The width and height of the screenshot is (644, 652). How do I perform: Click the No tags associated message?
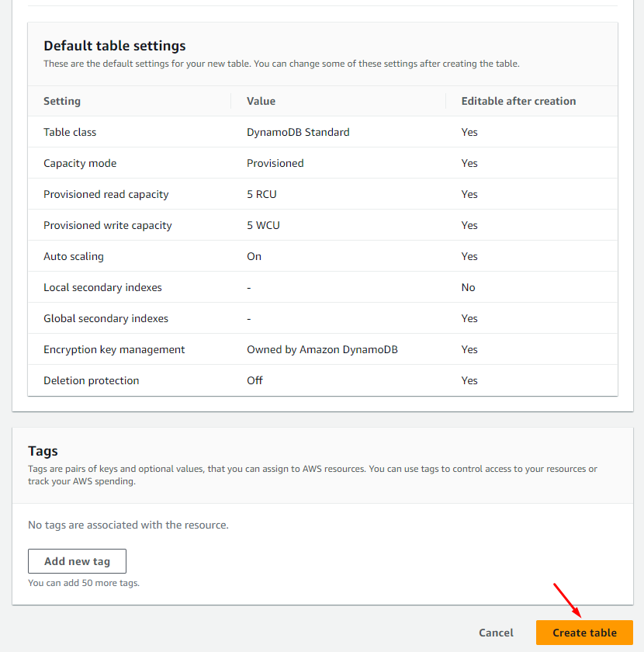[128, 525]
